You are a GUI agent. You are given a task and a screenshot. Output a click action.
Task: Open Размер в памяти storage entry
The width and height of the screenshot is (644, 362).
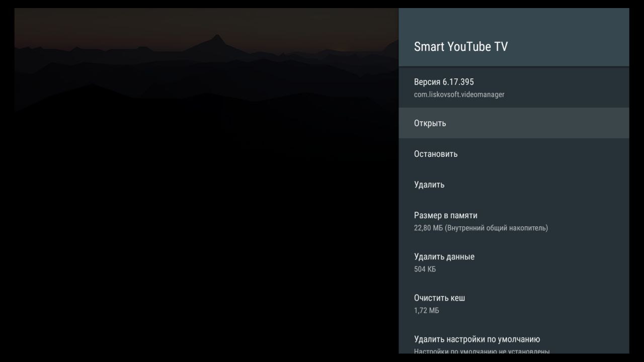[514, 221]
